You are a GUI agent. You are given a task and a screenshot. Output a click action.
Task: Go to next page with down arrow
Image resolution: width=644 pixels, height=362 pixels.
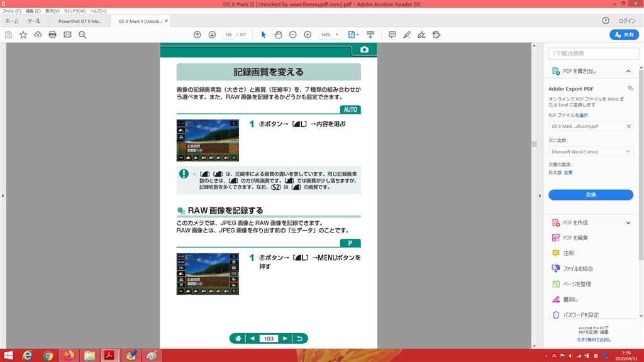(212, 35)
